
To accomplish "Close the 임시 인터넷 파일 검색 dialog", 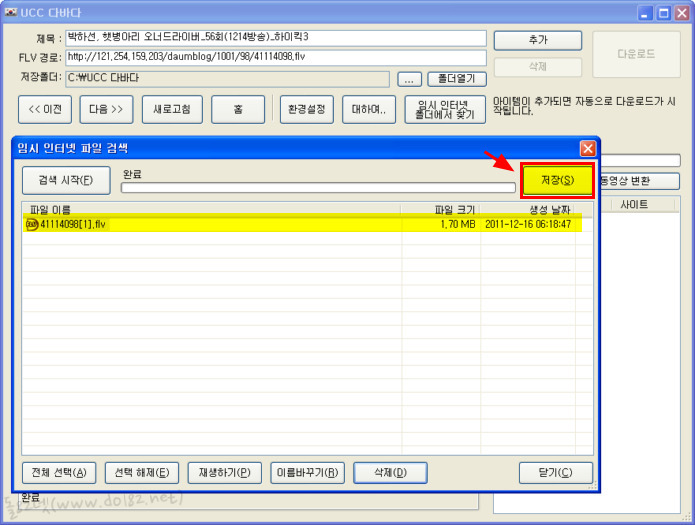I will coord(588,148).
